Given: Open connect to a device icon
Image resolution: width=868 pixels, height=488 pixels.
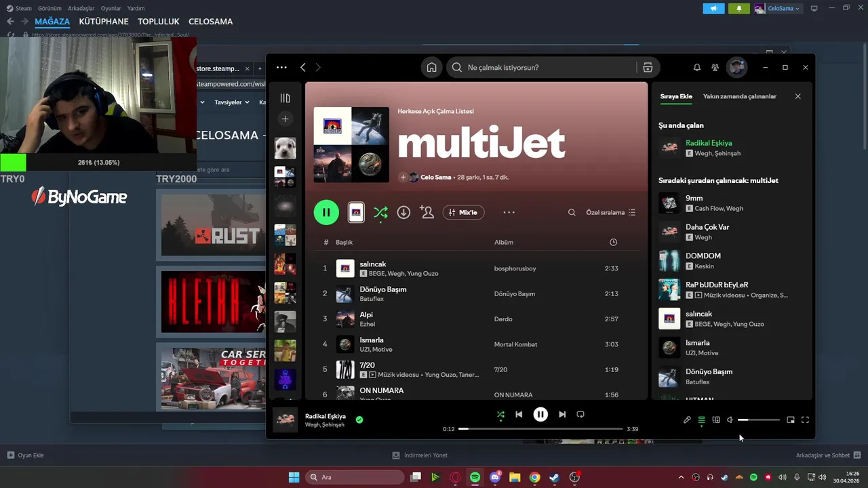Looking at the screenshot, I should (x=716, y=420).
